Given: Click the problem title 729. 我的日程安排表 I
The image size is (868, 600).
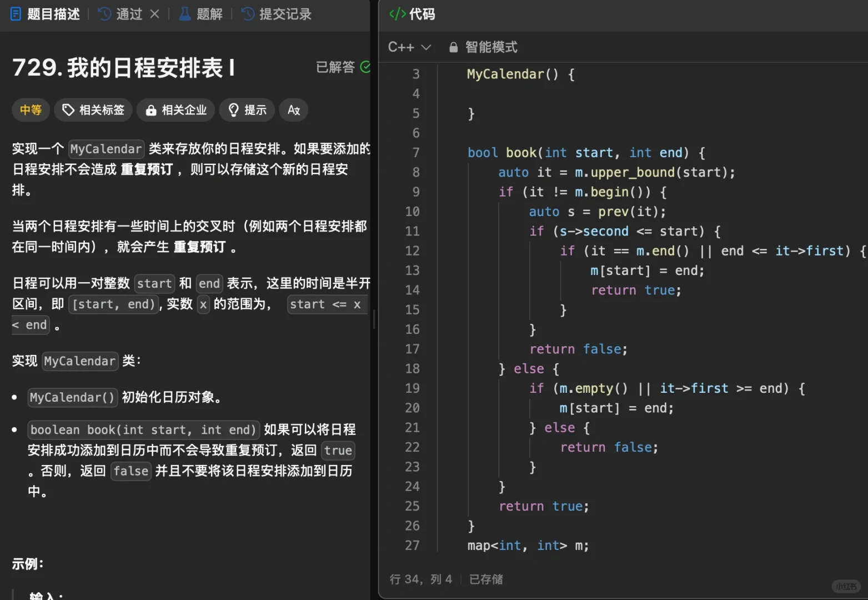Looking at the screenshot, I should pos(123,68).
